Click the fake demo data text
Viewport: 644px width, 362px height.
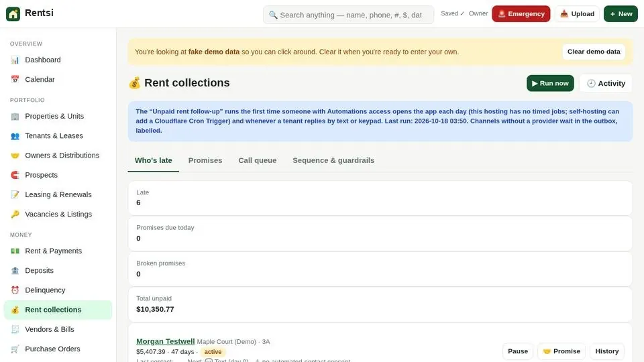point(213,52)
